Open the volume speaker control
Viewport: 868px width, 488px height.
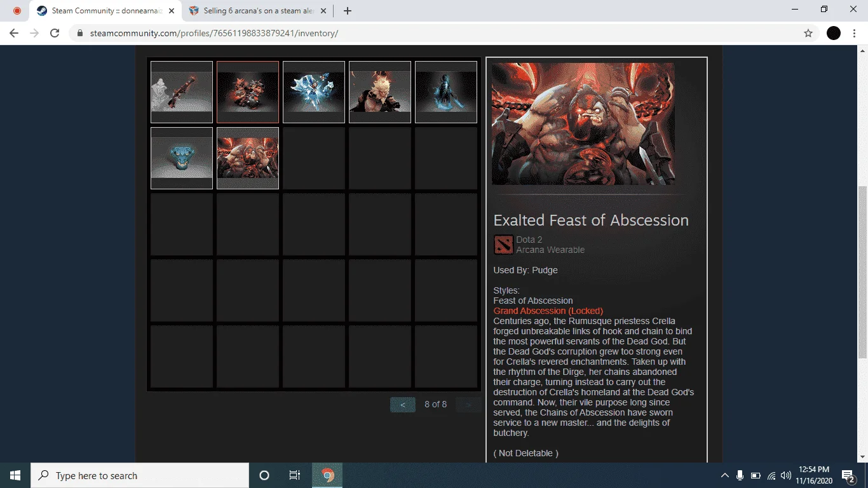(786, 475)
